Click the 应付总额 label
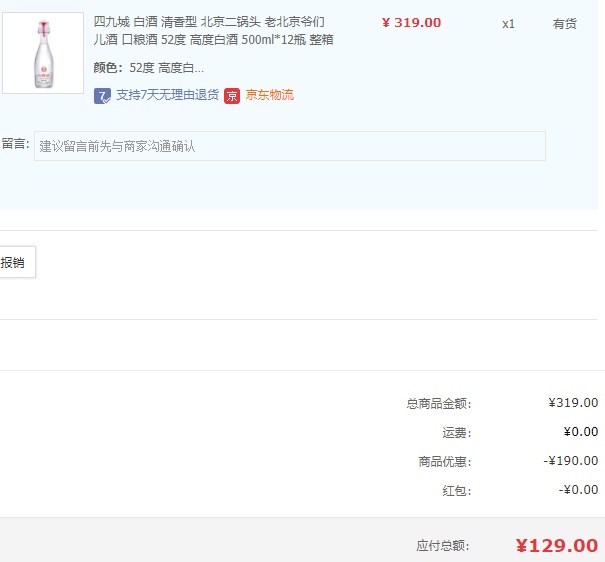The image size is (605, 562). (443, 546)
